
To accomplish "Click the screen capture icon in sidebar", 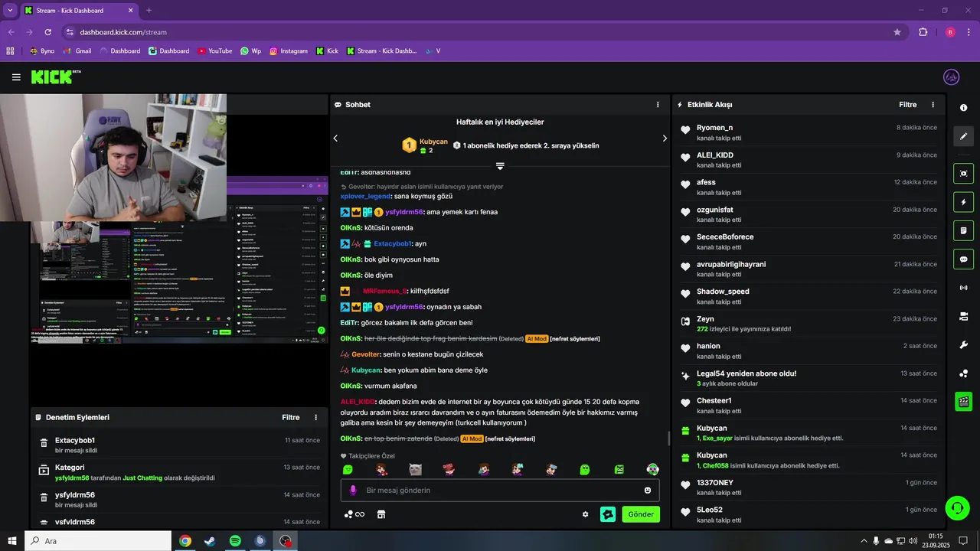I will click(x=964, y=173).
